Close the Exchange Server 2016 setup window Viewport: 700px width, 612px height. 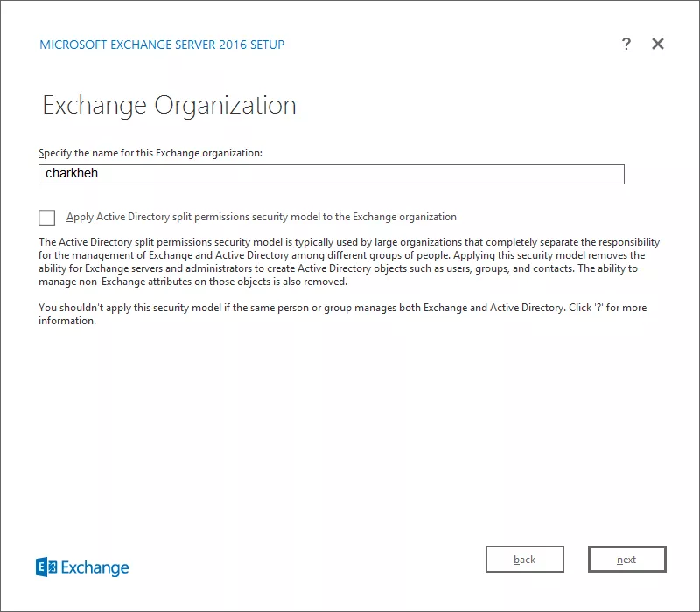click(x=658, y=44)
